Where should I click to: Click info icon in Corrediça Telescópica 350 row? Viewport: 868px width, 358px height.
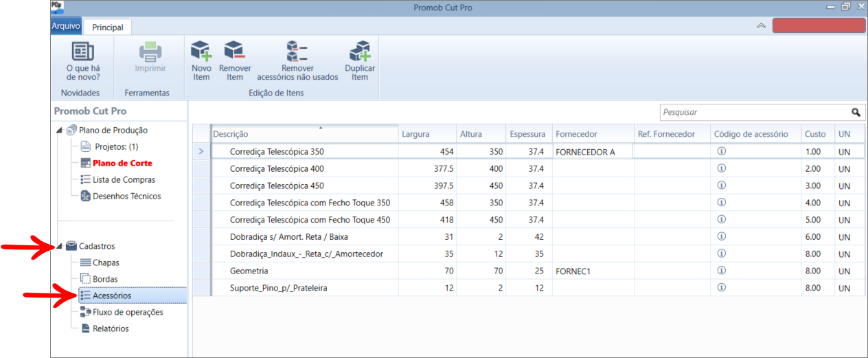pyautogui.click(x=721, y=151)
